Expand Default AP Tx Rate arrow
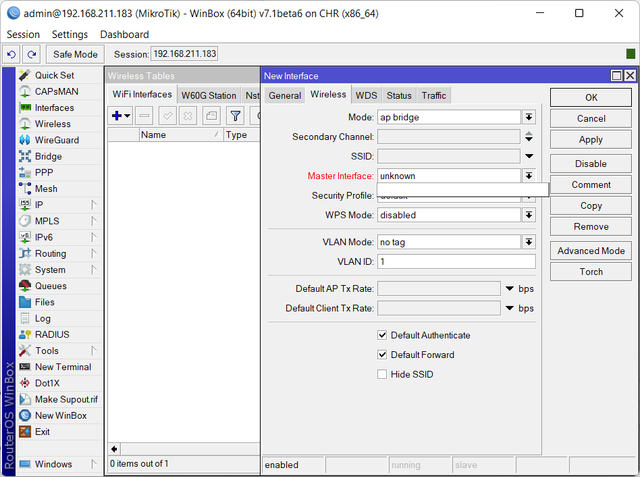The height and width of the screenshot is (477, 640). tap(510, 289)
